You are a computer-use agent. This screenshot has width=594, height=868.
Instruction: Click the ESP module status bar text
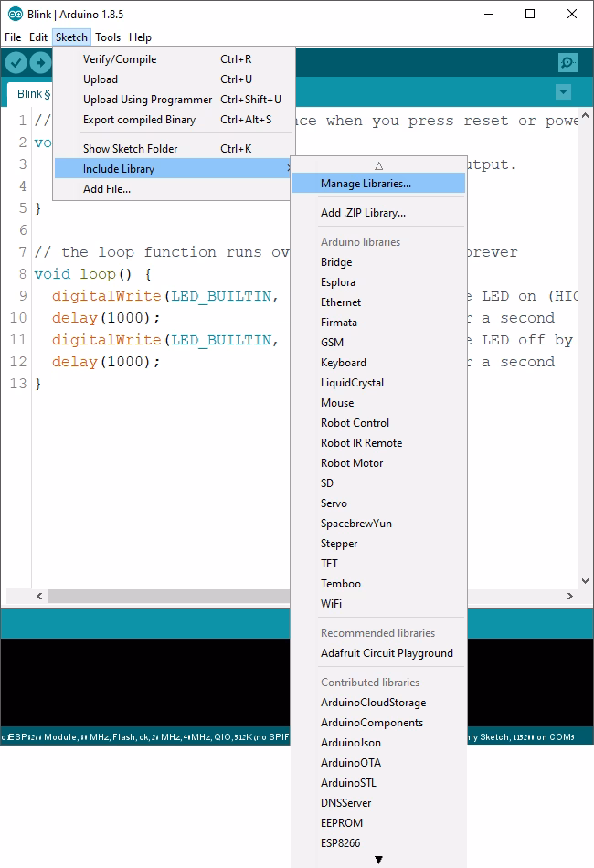[x=145, y=736]
